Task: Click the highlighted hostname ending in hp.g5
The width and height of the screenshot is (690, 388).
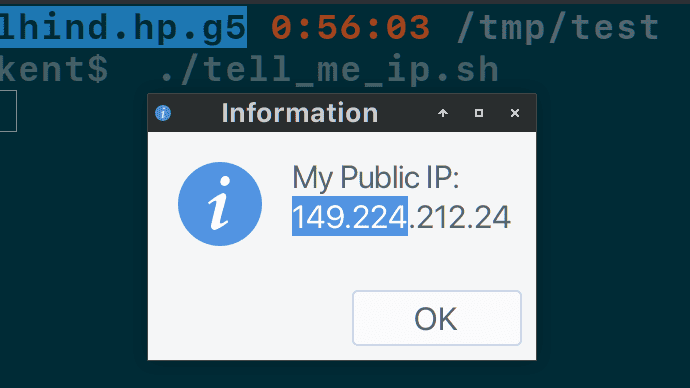Action: (123, 27)
